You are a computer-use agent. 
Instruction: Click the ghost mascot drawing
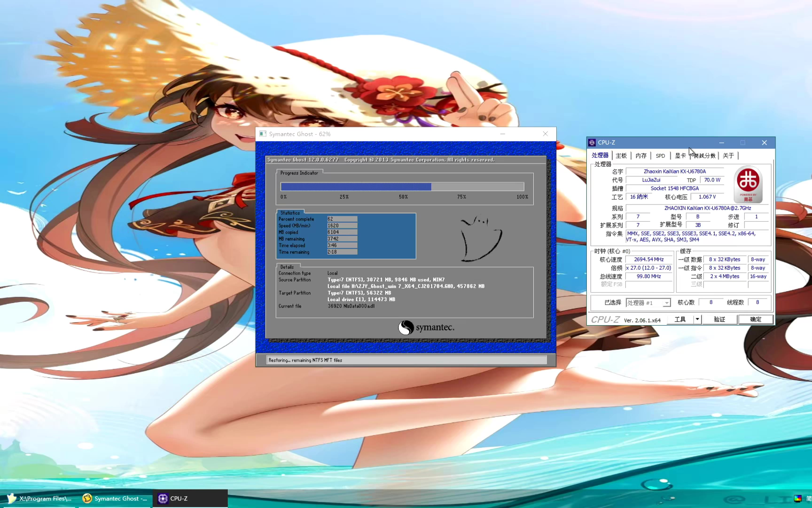tap(480, 238)
